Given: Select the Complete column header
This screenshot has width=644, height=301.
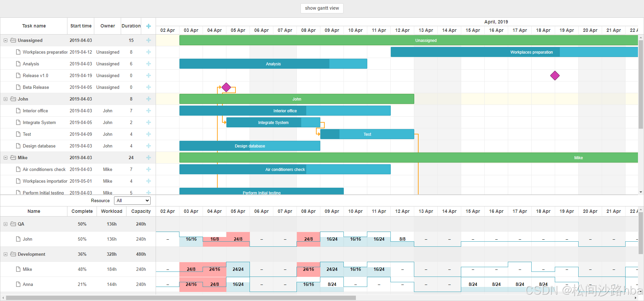Looking at the screenshot, I should coord(82,211).
